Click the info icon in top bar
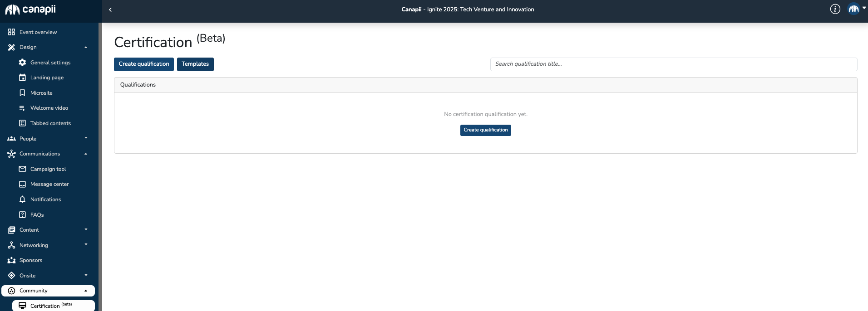The width and height of the screenshot is (868, 311). pyautogui.click(x=835, y=9)
